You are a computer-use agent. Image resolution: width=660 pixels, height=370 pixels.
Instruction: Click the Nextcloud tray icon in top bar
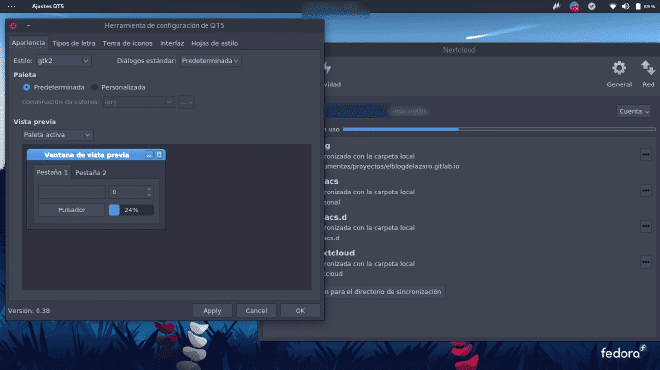[x=574, y=6]
